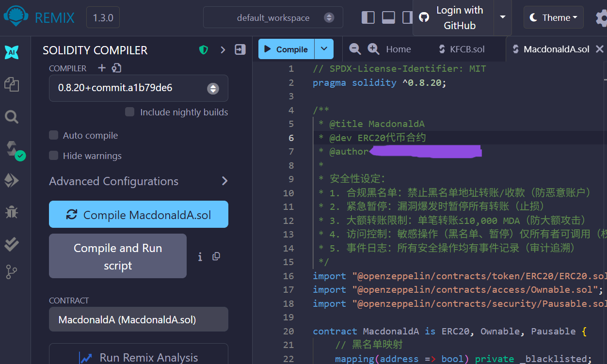Click the @title MacdonaldA comment line
Screen dimensions: 607x364
tap(372, 124)
